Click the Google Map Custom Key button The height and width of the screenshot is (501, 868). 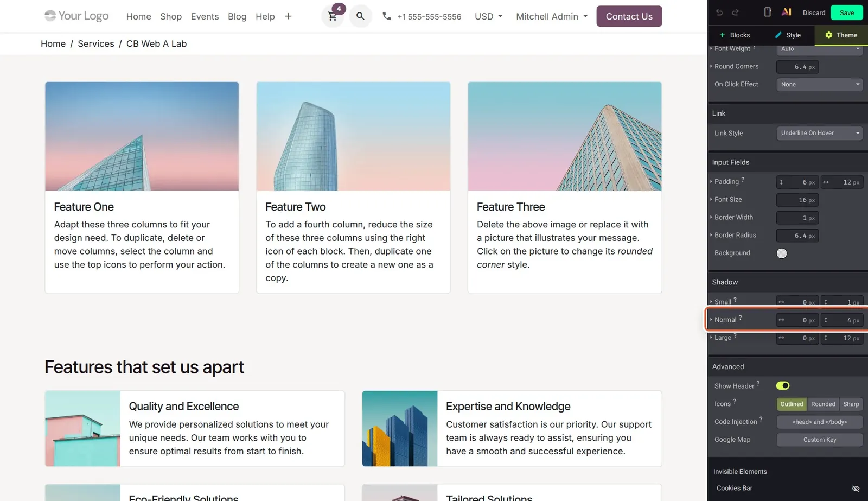tap(820, 440)
